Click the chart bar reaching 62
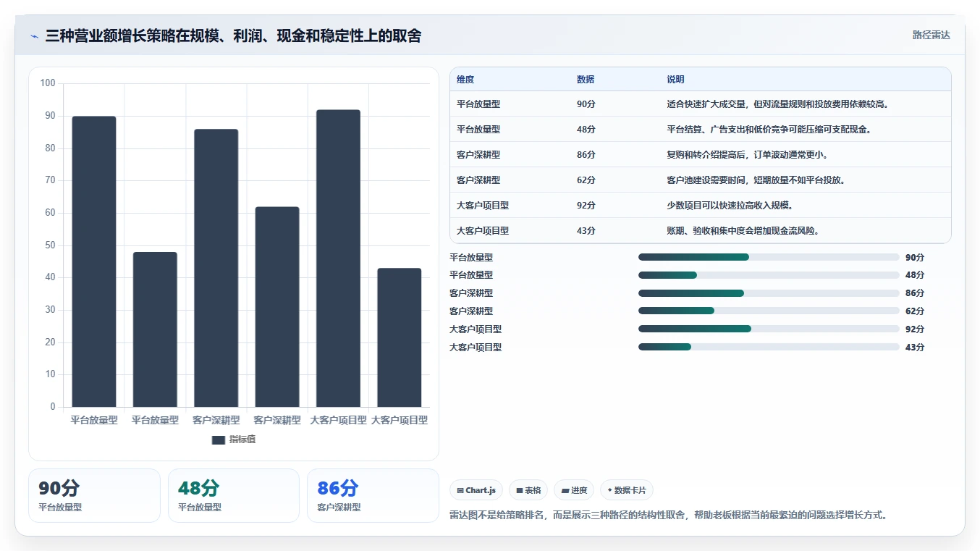Viewport: 980px width, 551px height. (277, 307)
